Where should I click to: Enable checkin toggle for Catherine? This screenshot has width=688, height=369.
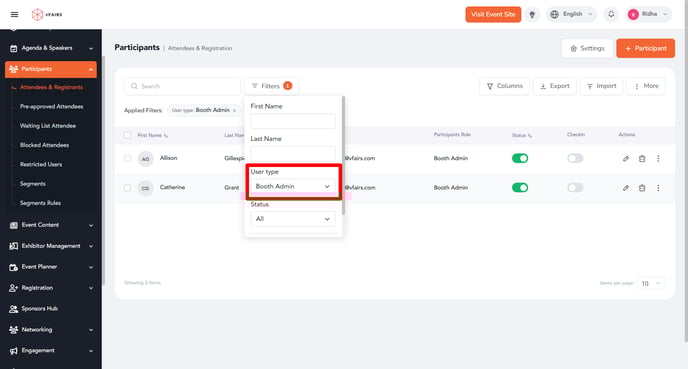point(575,188)
